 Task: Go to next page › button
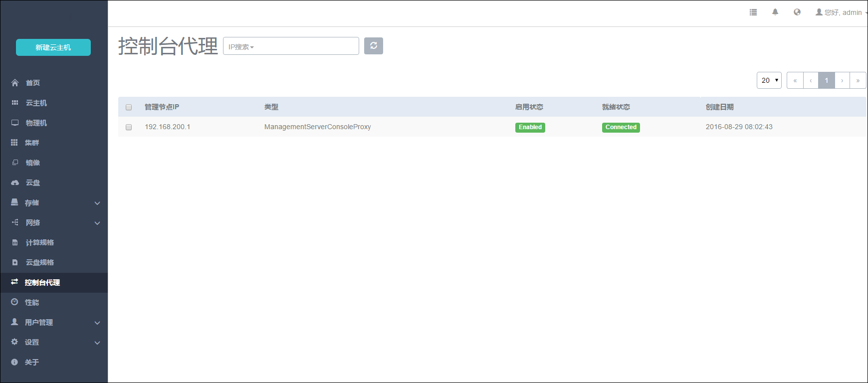(x=843, y=80)
